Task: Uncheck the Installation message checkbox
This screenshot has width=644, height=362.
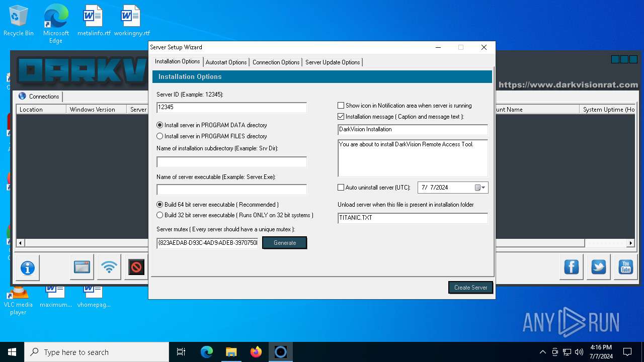Action: pos(341,117)
